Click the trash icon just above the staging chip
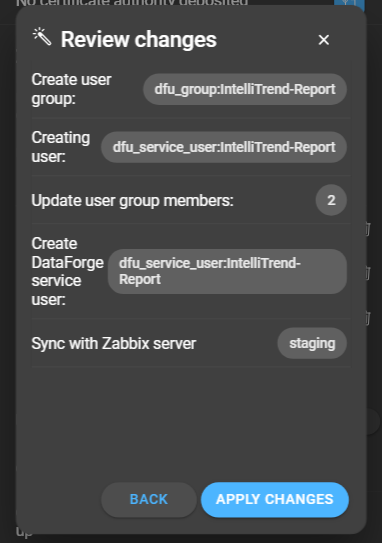This screenshot has width=382, height=543. 368,318
